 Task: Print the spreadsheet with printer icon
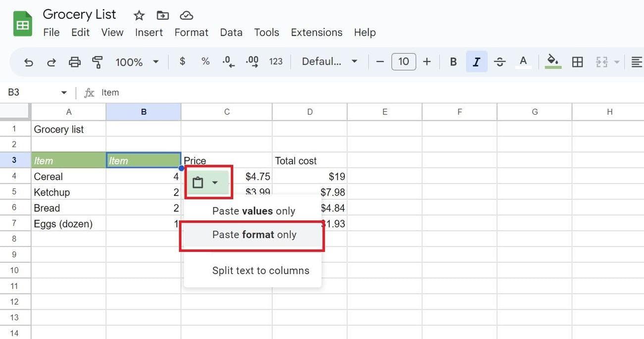(74, 62)
